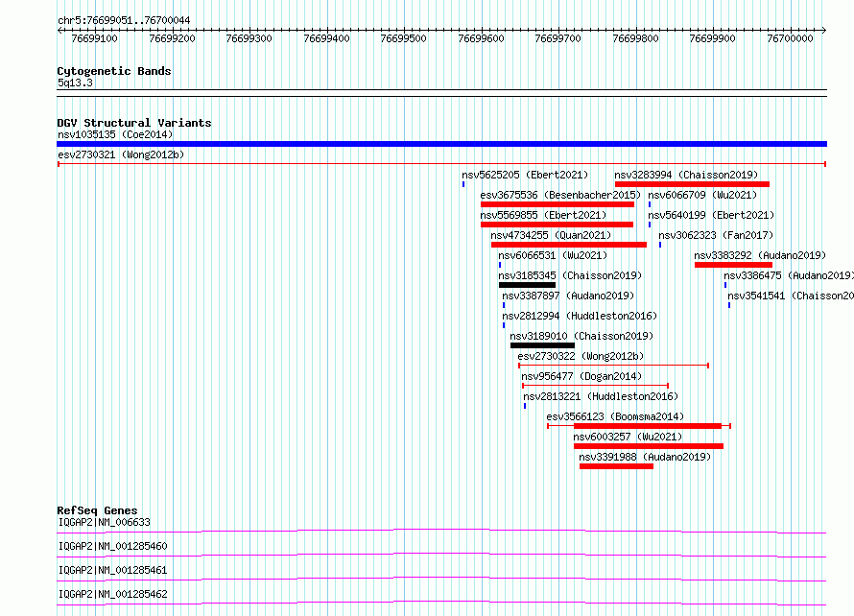Image resolution: width=854 pixels, height=616 pixels.
Task: Click the nsv3185345 (Chaisson2019) black bar
Action: (527, 285)
